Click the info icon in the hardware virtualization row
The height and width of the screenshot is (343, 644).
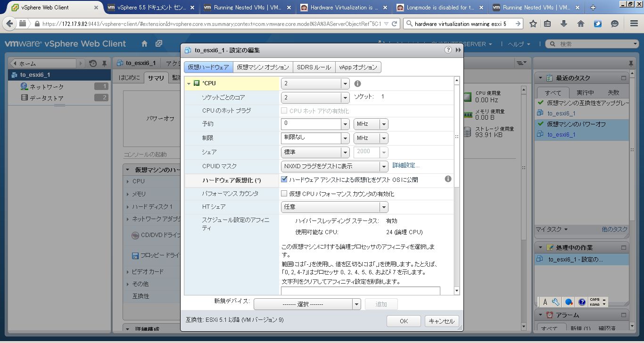coord(448,179)
